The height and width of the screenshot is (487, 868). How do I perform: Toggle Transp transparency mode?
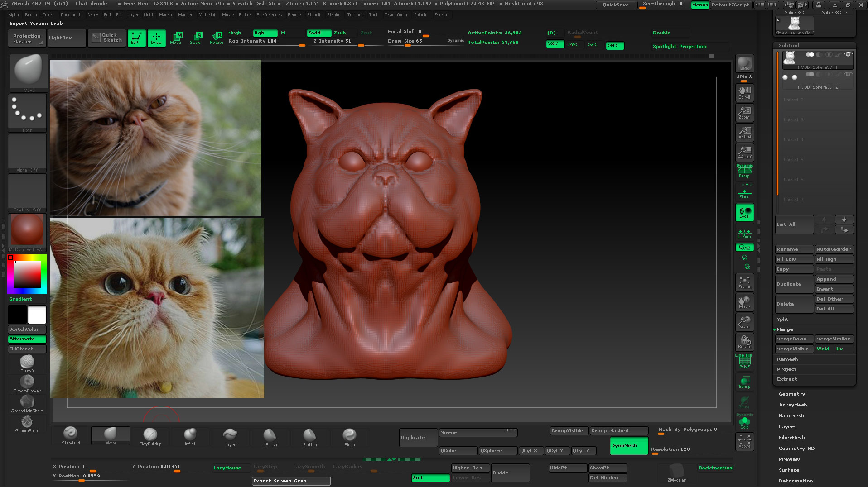(744, 382)
